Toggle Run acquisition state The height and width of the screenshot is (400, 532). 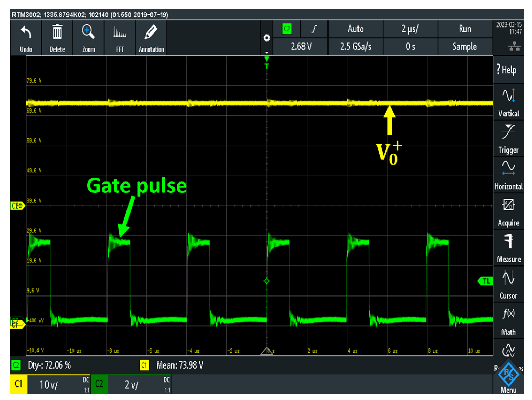pos(465,29)
